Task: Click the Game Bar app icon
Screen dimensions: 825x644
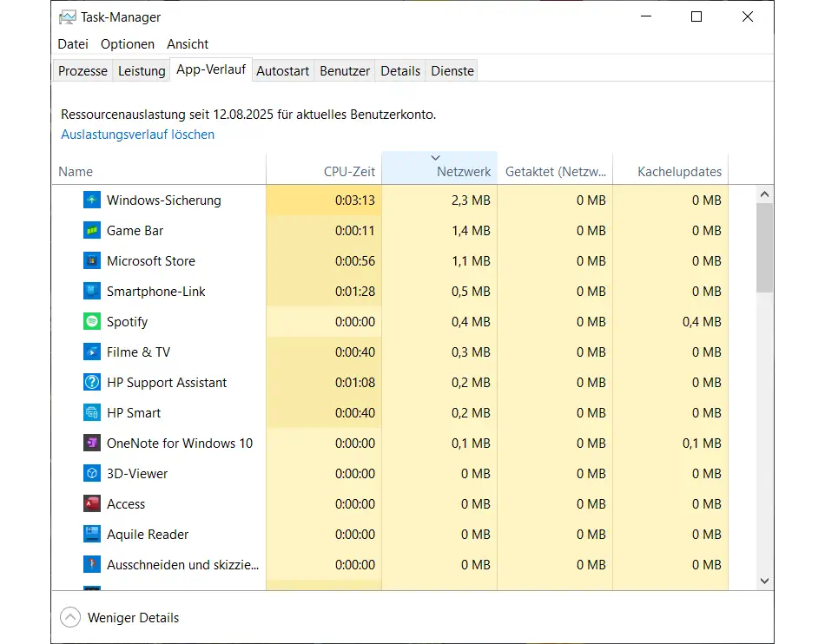Action: pyautogui.click(x=92, y=231)
